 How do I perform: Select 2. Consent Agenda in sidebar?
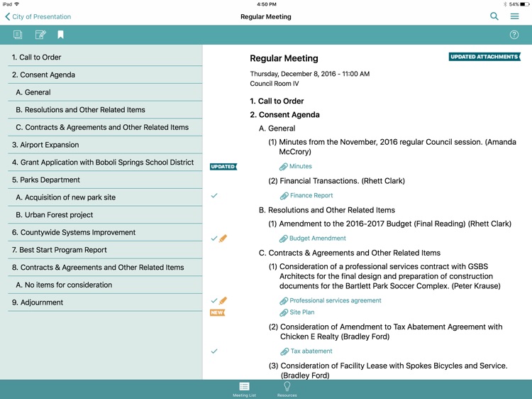105,75
